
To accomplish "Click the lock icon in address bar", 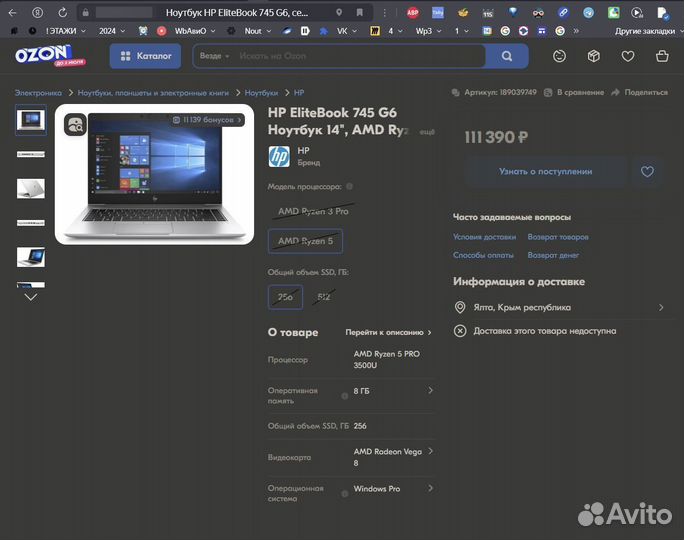I will (86, 13).
